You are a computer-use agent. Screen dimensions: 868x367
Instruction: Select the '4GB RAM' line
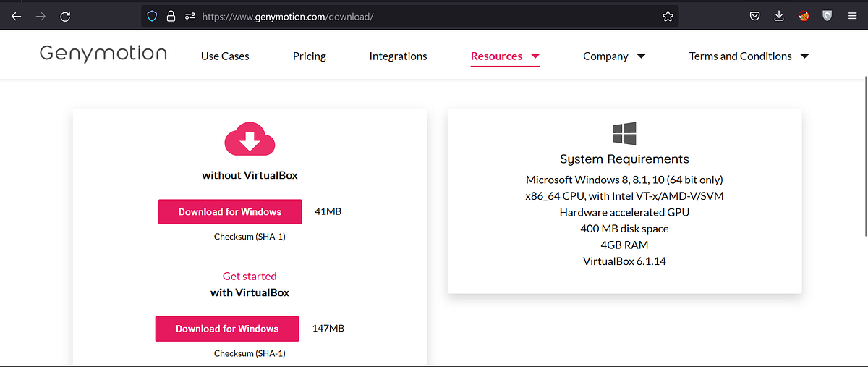click(624, 245)
